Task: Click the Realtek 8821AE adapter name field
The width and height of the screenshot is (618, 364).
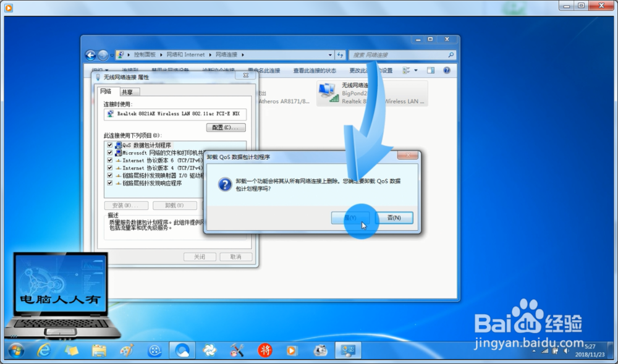Action: (x=175, y=114)
